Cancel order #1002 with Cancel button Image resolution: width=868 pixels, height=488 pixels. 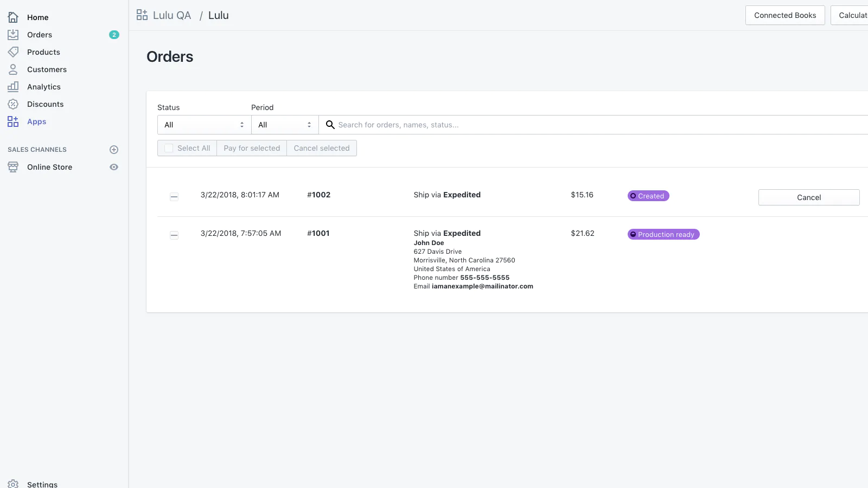coord(808,197)
